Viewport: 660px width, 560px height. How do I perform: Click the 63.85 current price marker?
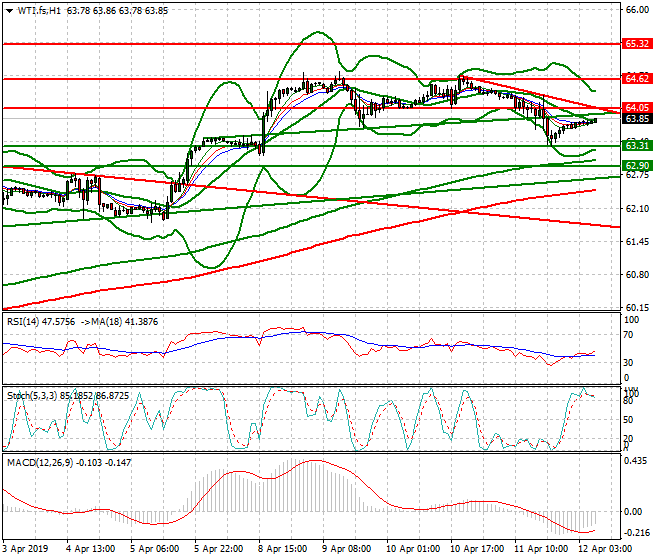[637, 118]
